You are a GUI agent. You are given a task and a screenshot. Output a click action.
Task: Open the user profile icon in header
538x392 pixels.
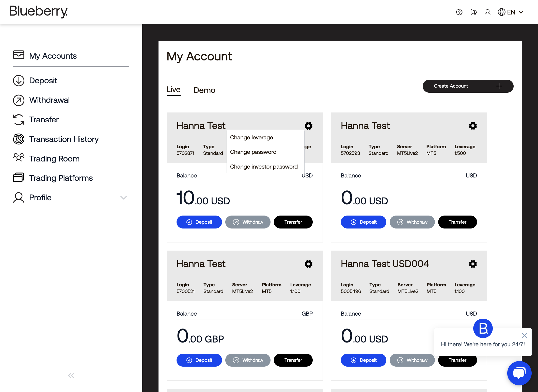coord(487,12)
